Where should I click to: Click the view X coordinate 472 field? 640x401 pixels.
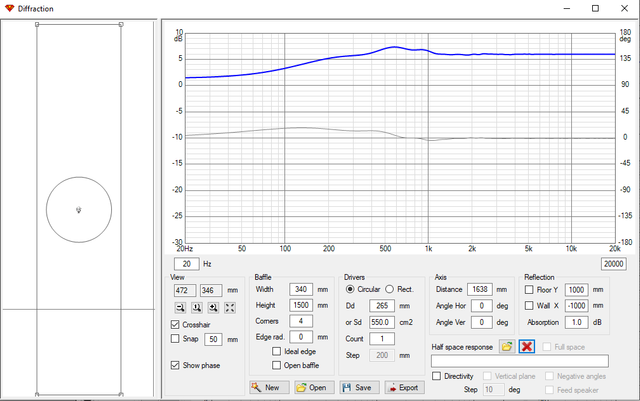(185, 290)
